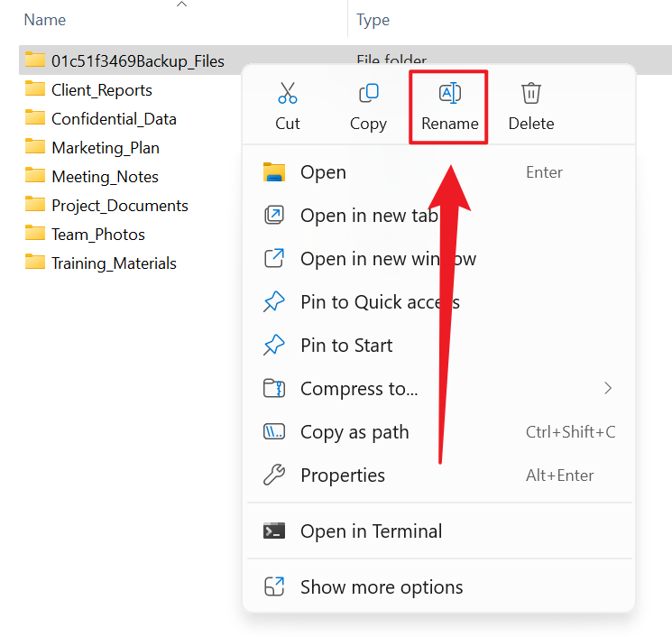The height and width of the screenshot is (637, 672).
Task: Choose Open in Terminal
Action: [x=440, y=531]
